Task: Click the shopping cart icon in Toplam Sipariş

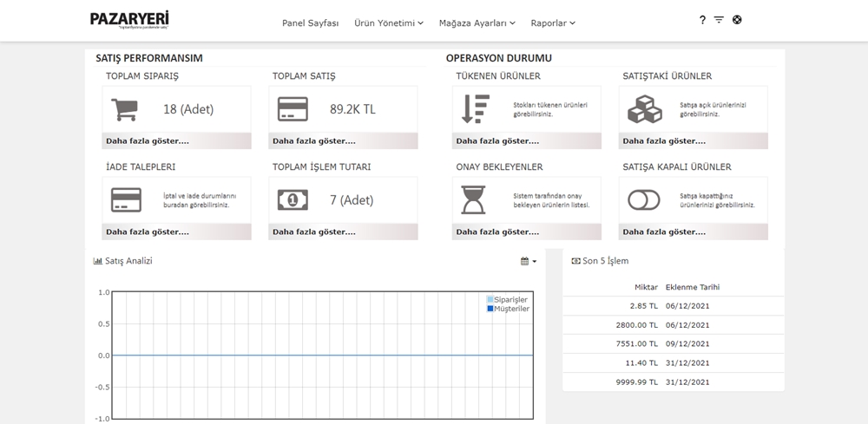Action: 124,109
